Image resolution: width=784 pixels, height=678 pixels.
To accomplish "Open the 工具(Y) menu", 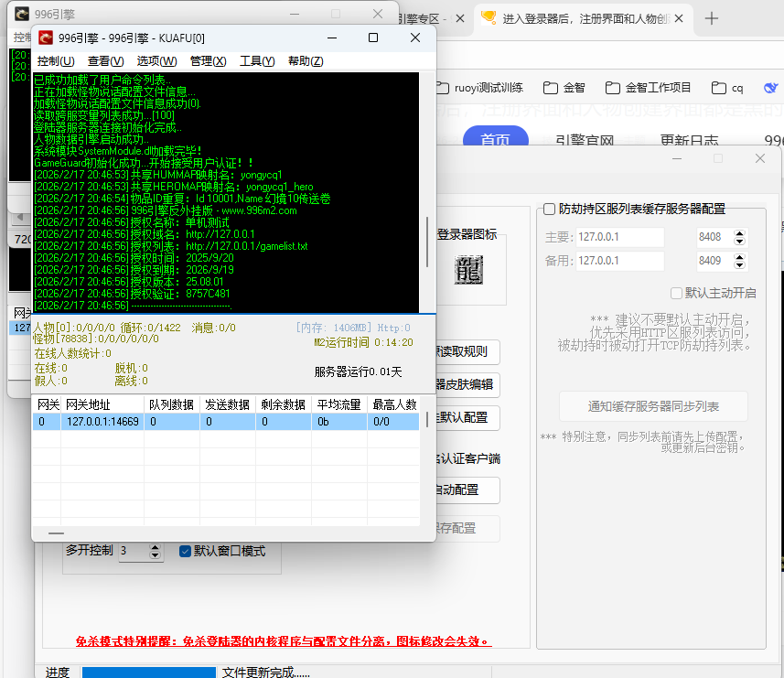I will (256, 61).
